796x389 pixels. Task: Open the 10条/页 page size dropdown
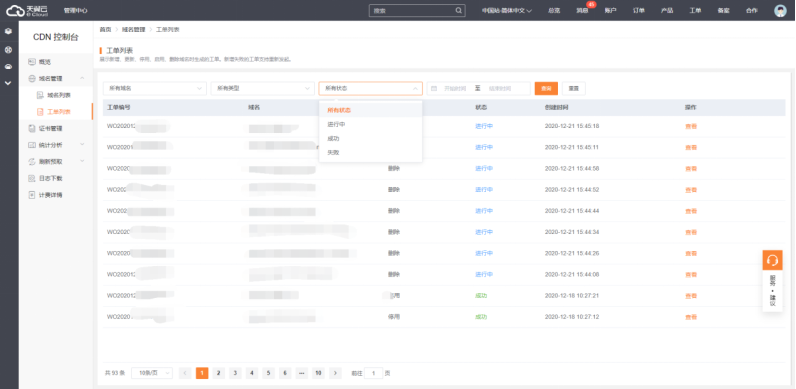(152, 373)
